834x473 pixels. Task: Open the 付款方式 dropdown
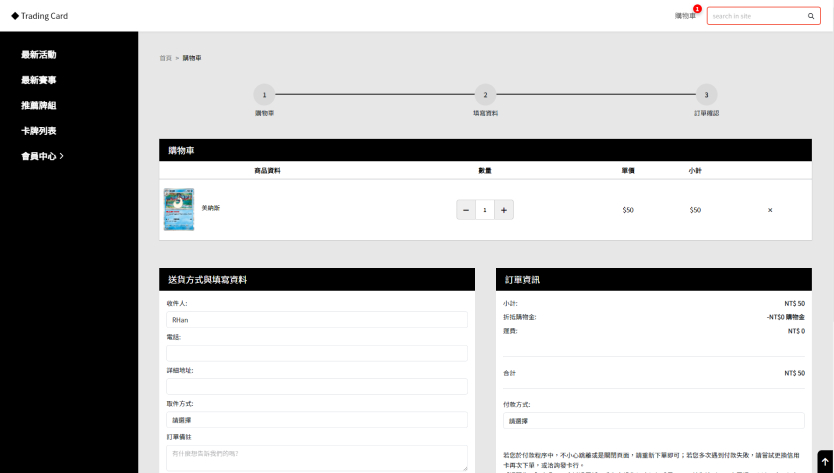tap(653, 421)
